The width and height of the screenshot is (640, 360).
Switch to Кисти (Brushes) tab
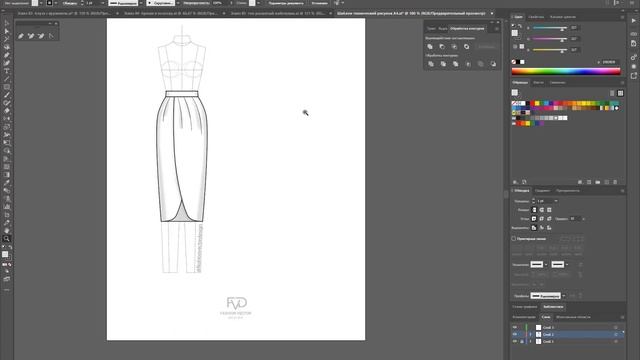coord(538,82)
